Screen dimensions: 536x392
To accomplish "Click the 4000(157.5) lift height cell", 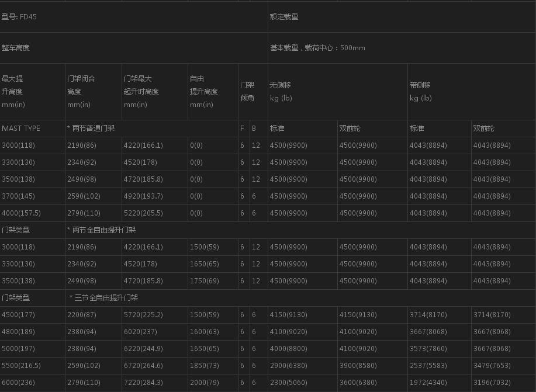I will pos(20,213).
